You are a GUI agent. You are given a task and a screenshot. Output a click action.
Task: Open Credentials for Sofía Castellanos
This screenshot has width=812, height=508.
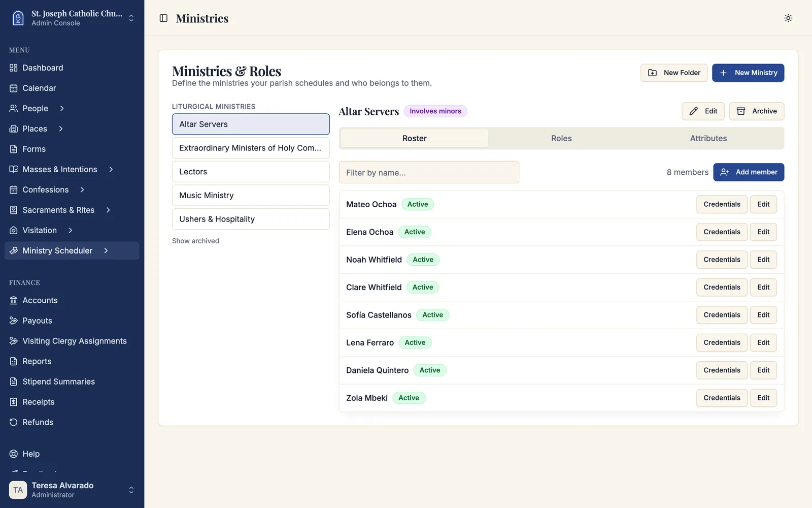(722, 315)
